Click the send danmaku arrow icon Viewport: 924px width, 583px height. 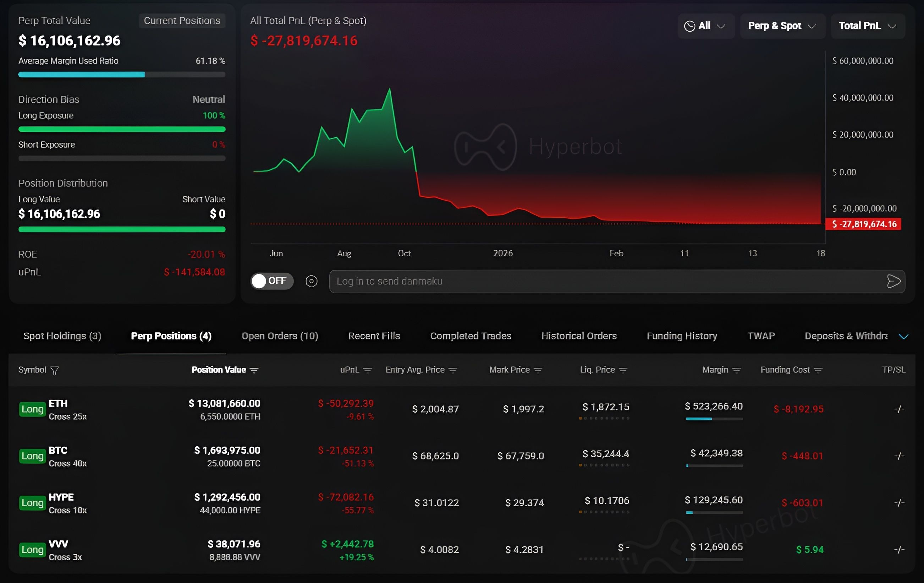[x=894, y=282]
